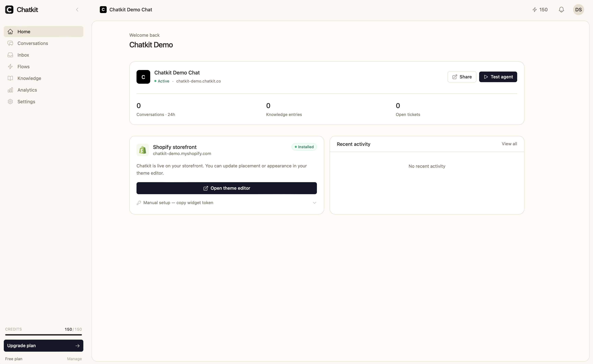The width and height of the screenshot is (593, 364).
Task: Click the Knowledge book icon
Action: [x=10, y=78]
